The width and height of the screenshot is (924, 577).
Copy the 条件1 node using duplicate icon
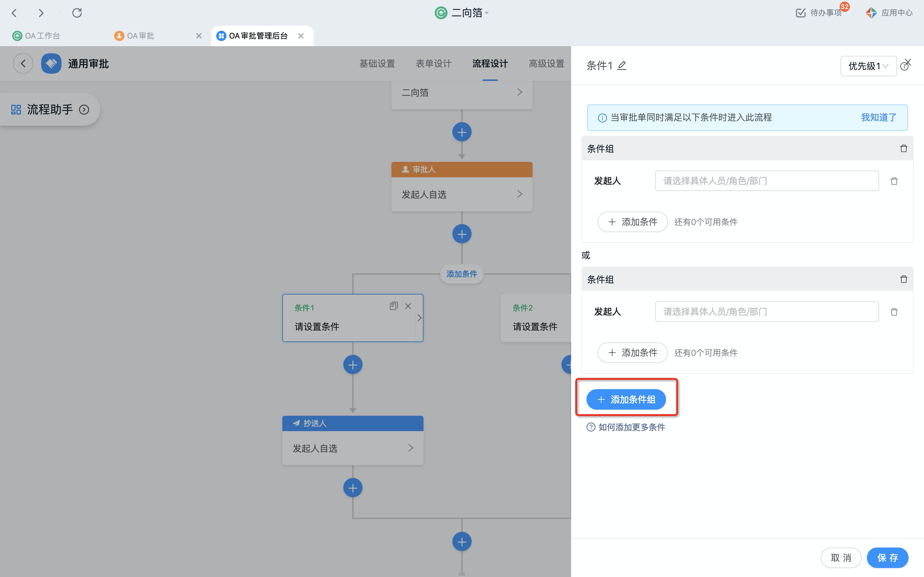(394, 306)
